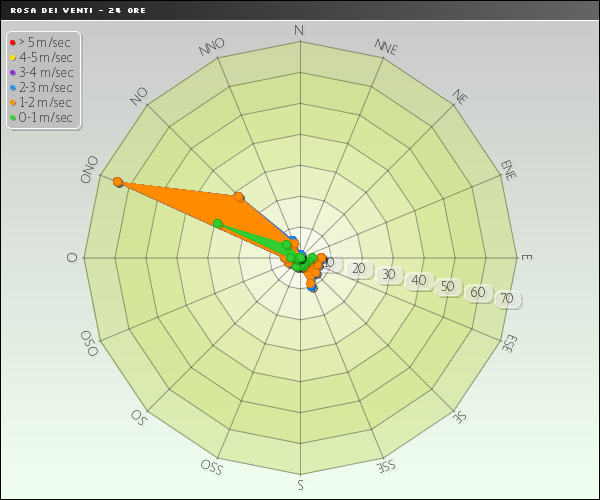Hide the 2-3 m/sec series in legend
Screen dimensions: 600x500
(x=46, y=87)
